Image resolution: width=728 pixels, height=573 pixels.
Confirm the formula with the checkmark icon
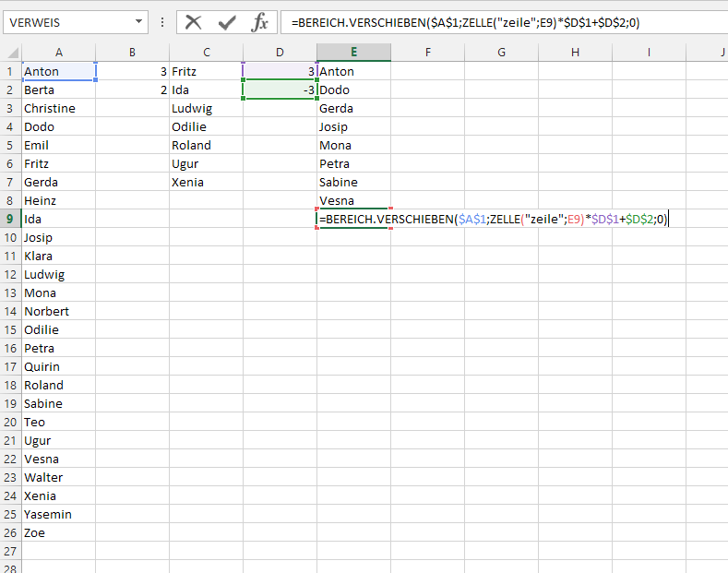pos(227,22)
